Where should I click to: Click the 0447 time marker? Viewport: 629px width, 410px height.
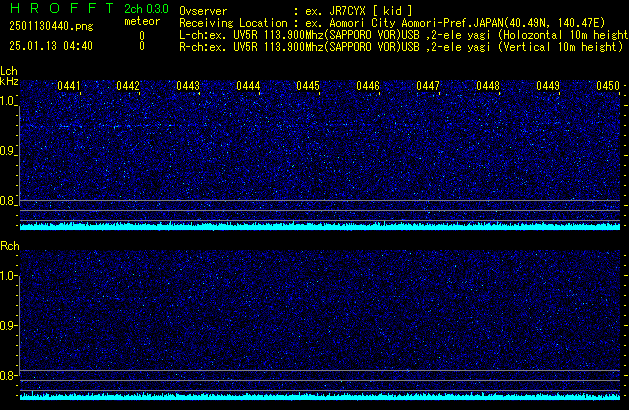tap(428, 86)
